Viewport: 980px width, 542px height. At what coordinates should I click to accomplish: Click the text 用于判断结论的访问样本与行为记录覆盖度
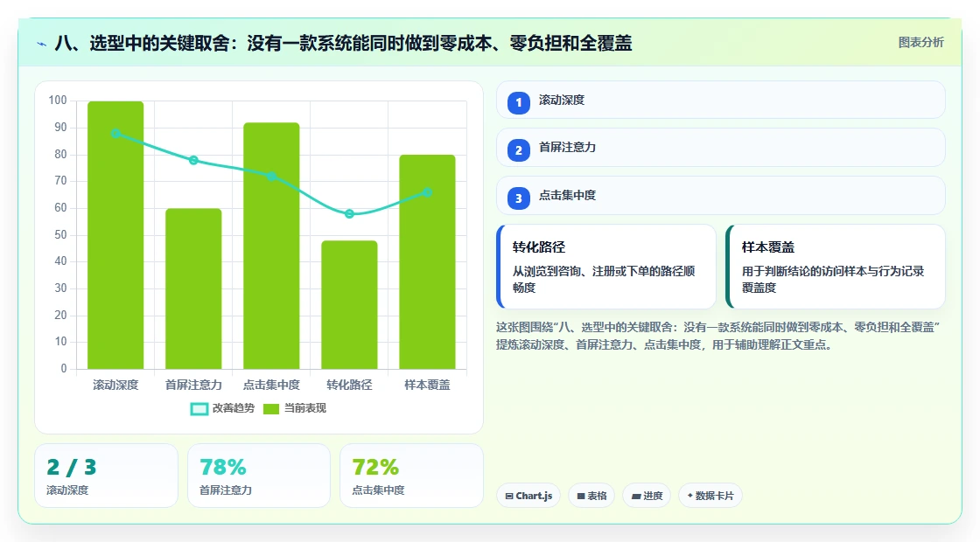[x=833, y=279]
